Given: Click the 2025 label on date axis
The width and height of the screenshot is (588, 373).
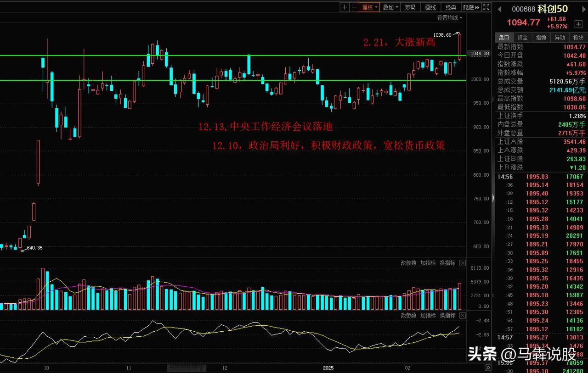Looking at the screenshot, I should coord(329,368).
